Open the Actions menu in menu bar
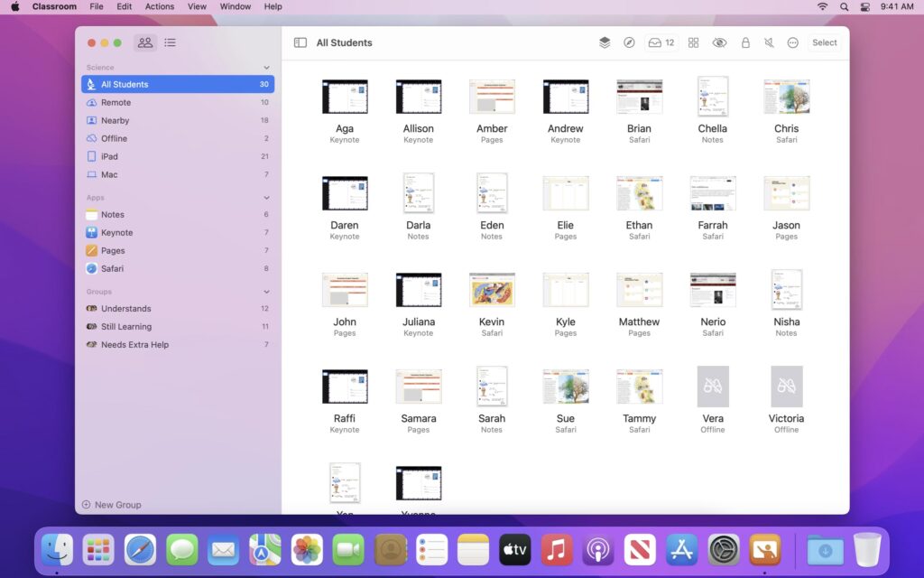The width and height of the screenshot is (924, 578). tap(160, 6)
